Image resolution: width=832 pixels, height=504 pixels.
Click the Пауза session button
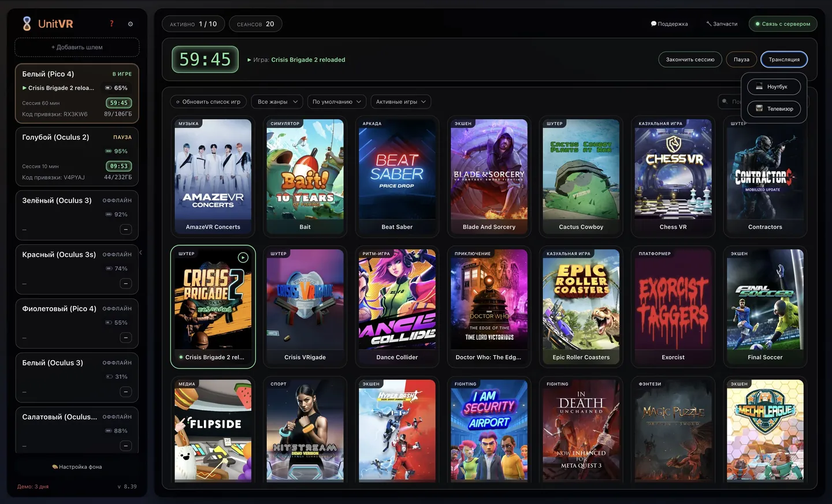pyautogui.click(x=741, y=59)
